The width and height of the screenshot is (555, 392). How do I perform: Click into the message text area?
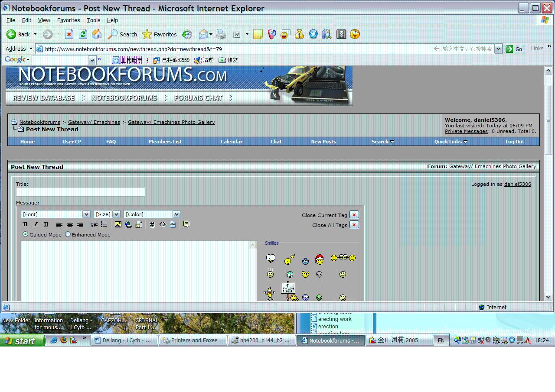(135, 271)
